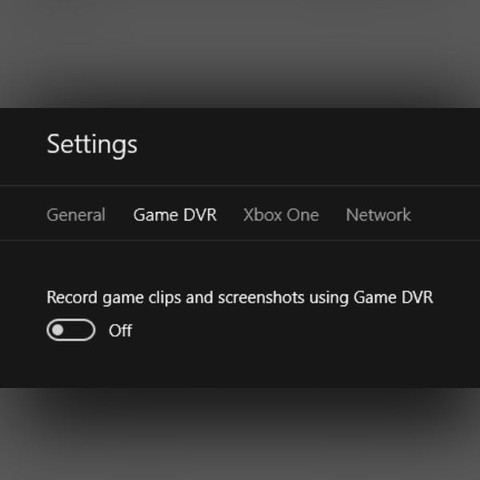Click the round knob inside the switch
This screenshot has height=480, width=480.
pos(58,330)
